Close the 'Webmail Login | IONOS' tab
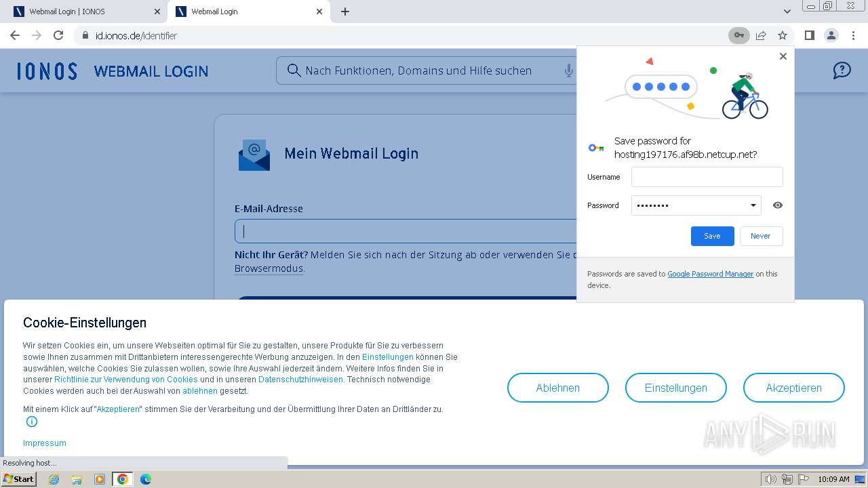Image resolution: width=868 pixels, height=488 pixels. click(x=157, y=12)
